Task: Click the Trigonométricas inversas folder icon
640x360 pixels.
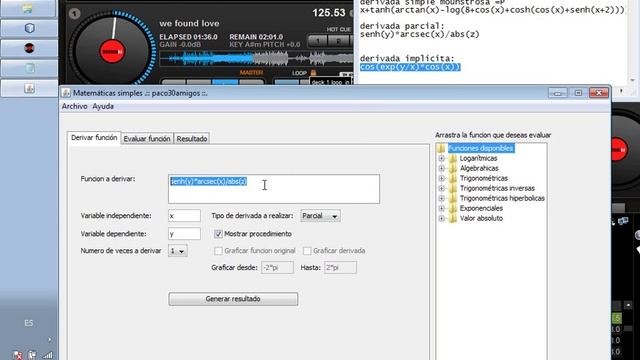Action: (x=453, y=188)
